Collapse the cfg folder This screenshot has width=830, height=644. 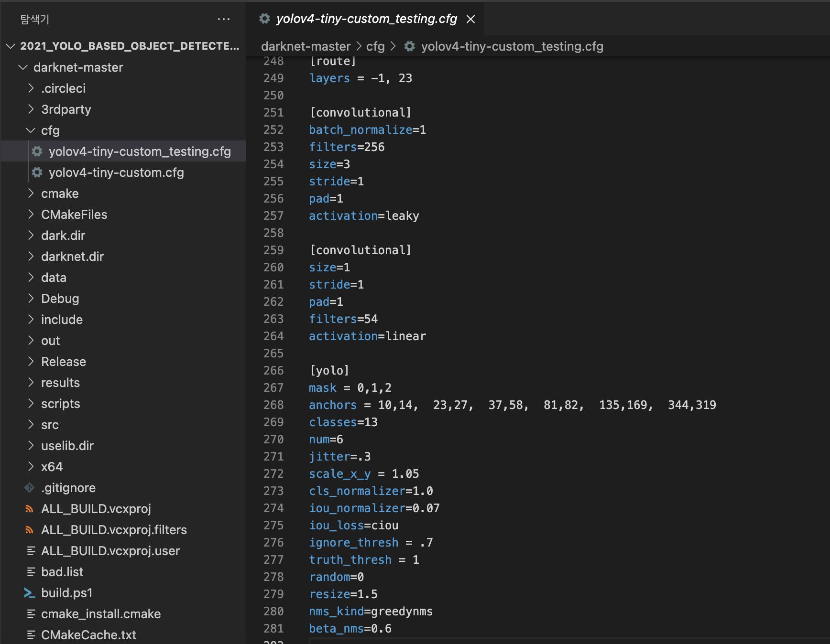click(x=31, y=130)
